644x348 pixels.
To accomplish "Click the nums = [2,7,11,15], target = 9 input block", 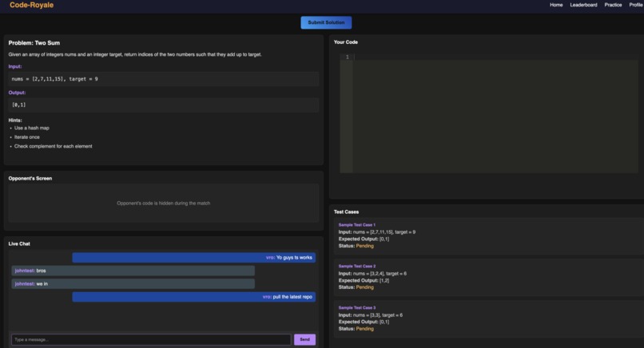I will [x=164, y=79].
